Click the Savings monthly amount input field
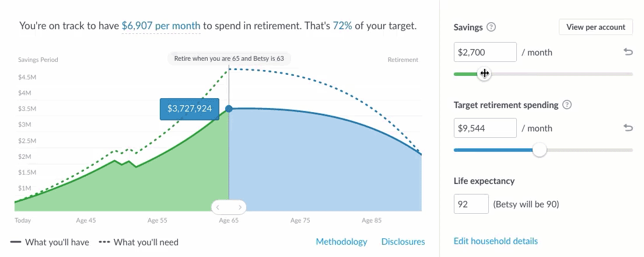The height and width of the screenshot is (257, 644). [x=485, y=52]
